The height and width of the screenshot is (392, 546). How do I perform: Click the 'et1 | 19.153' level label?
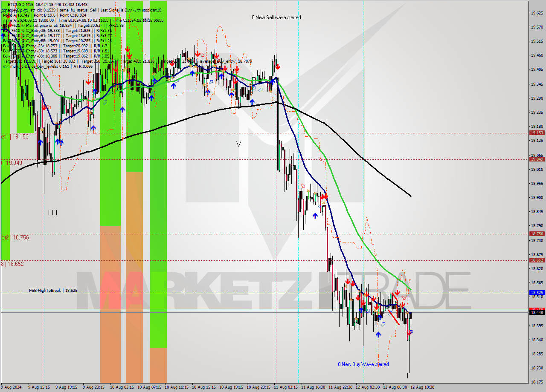click(x=15, y=136)
